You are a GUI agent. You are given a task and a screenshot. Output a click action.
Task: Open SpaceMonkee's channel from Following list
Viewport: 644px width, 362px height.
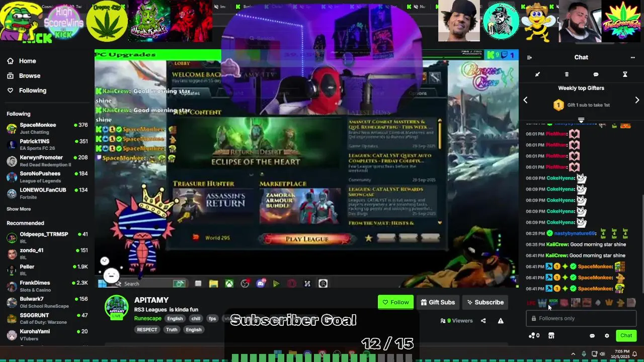point(47,128)
